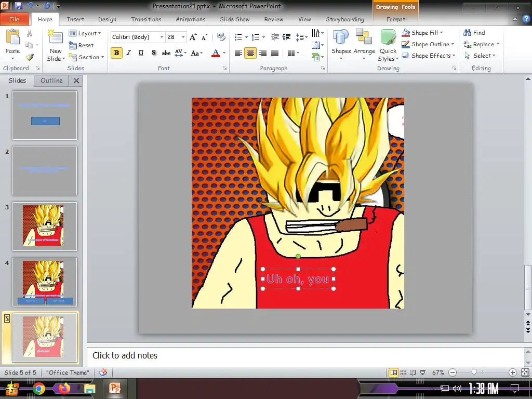Viewport: 532px width, 399px height.
Task: Click the zoom slider in the status bar
Action: coord(474,373)
